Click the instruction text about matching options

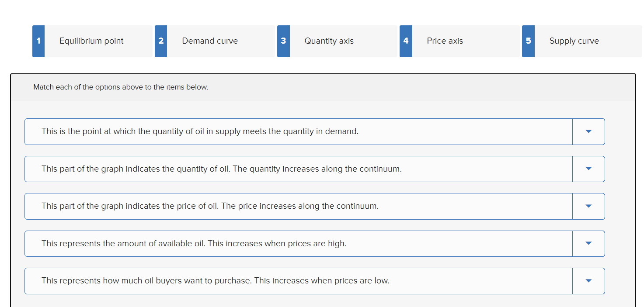[121, 87]
